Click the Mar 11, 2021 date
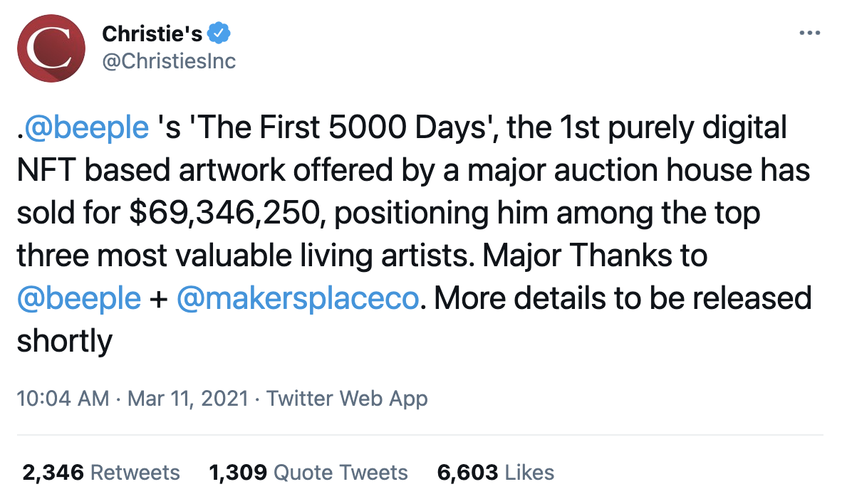This screenshot has height=504, width=842. coord(188,398)
